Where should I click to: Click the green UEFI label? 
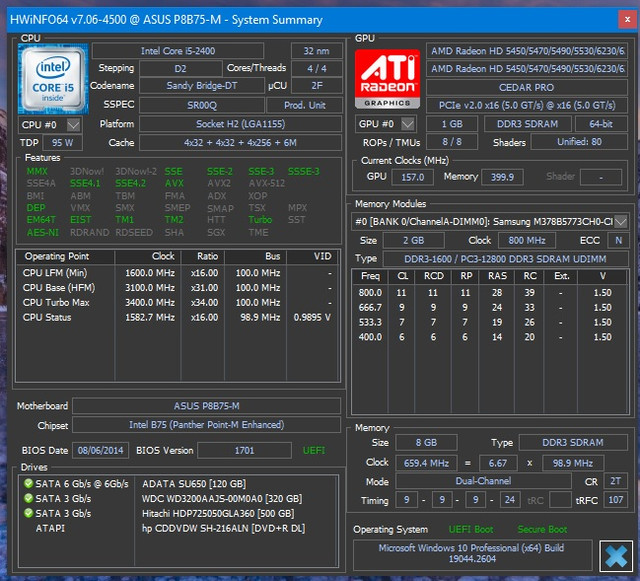pyautogui.click(x=314, y=450)
